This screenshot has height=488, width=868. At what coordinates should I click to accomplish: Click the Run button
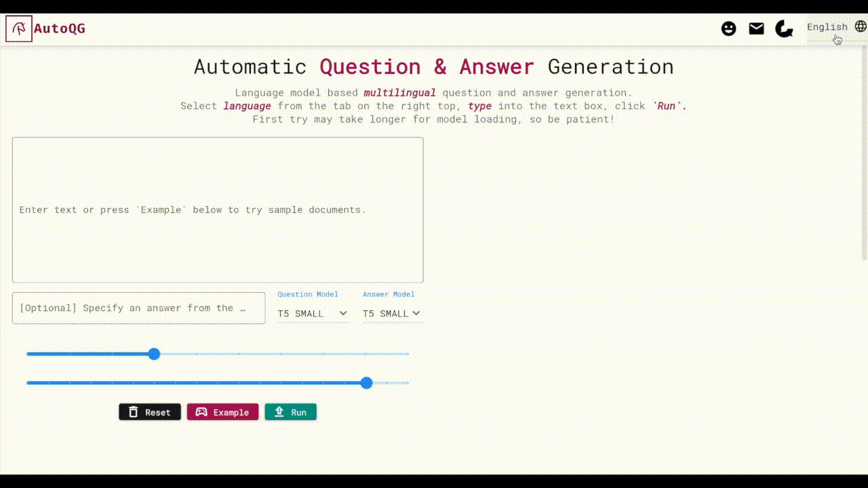coord(290,412)
